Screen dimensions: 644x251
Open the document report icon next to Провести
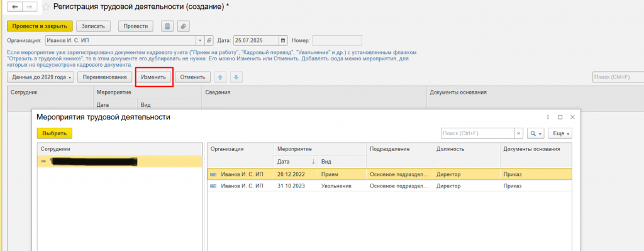click(167, 26)
